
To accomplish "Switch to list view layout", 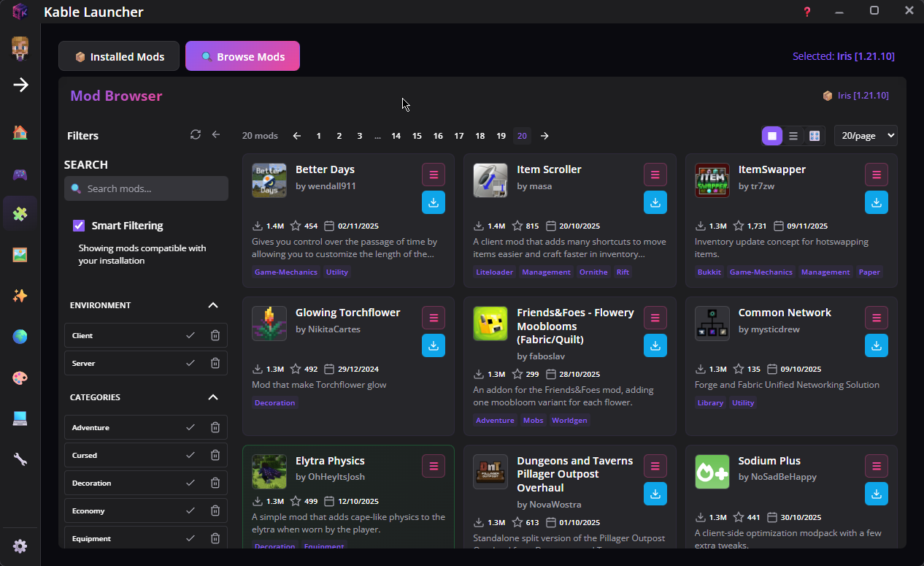I will point(793,135).
